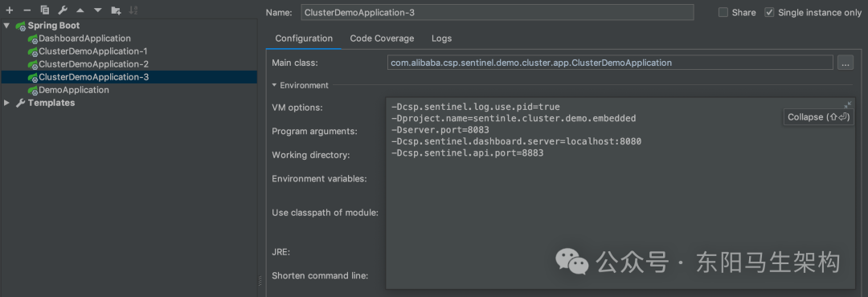Add a new configuration with plus icon
Image resolution: width=868 pixels, height=297 pixels.
point(10,10)
